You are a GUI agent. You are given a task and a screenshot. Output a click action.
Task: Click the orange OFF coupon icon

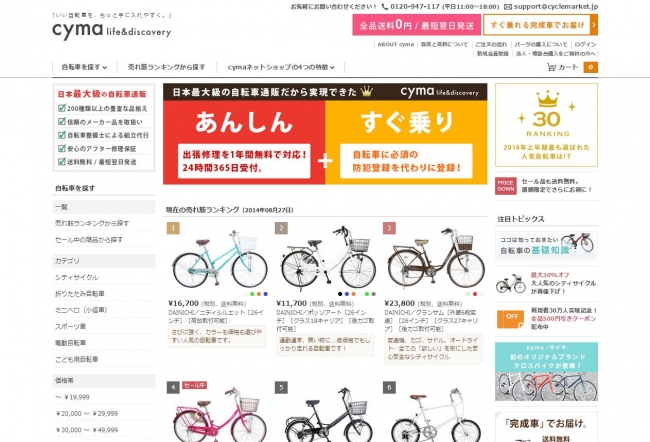click(510, 318)
